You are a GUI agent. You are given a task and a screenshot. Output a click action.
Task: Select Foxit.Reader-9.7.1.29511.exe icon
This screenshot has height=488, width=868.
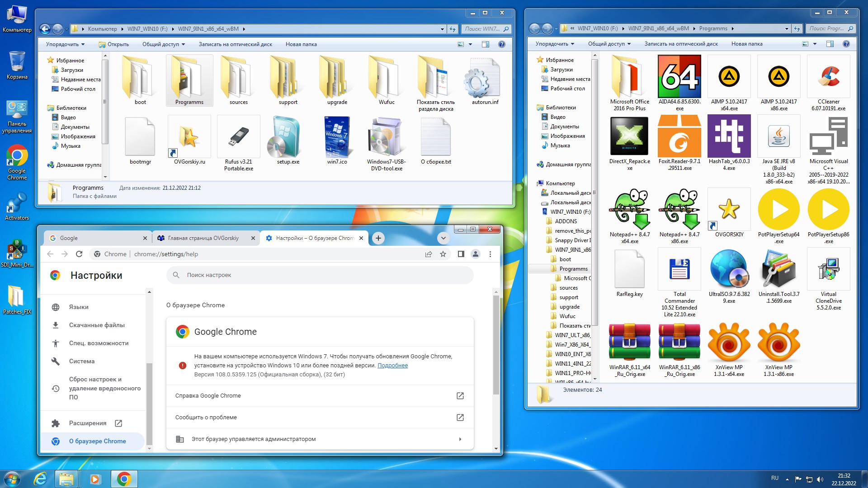[679, 136]
